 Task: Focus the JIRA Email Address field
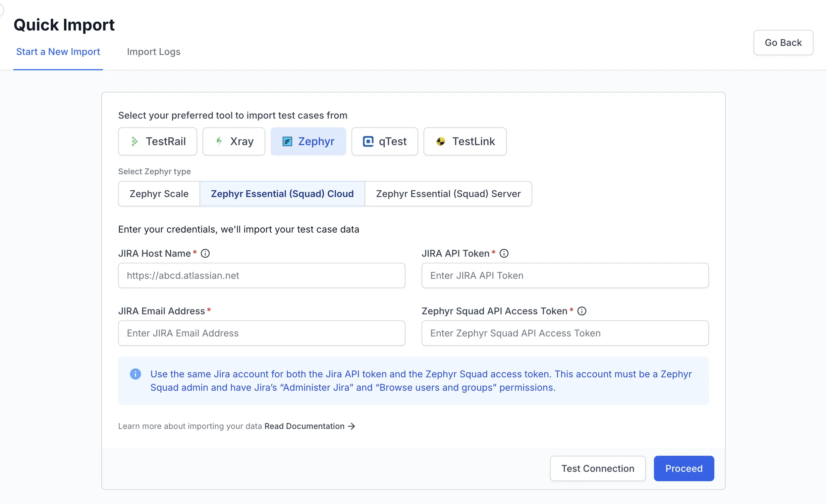click(262, 333)
